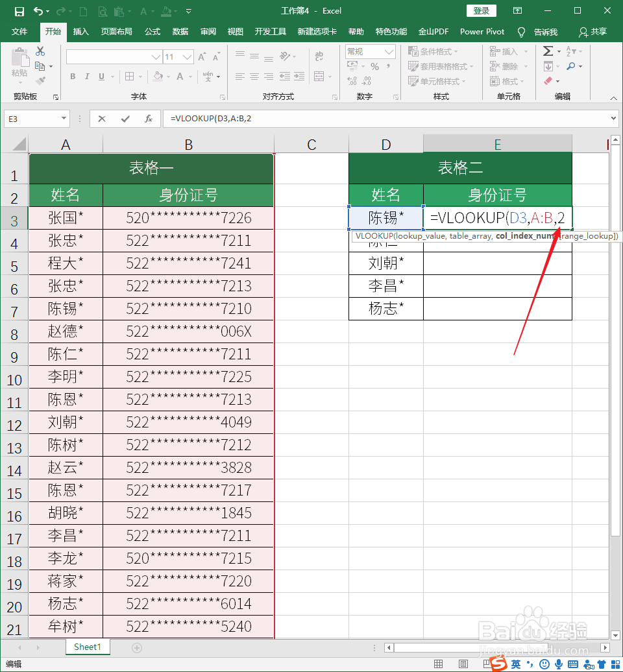Open the Find and Select magnifier icon
Screen dimensions: 623x672
[x=571, y=66]
